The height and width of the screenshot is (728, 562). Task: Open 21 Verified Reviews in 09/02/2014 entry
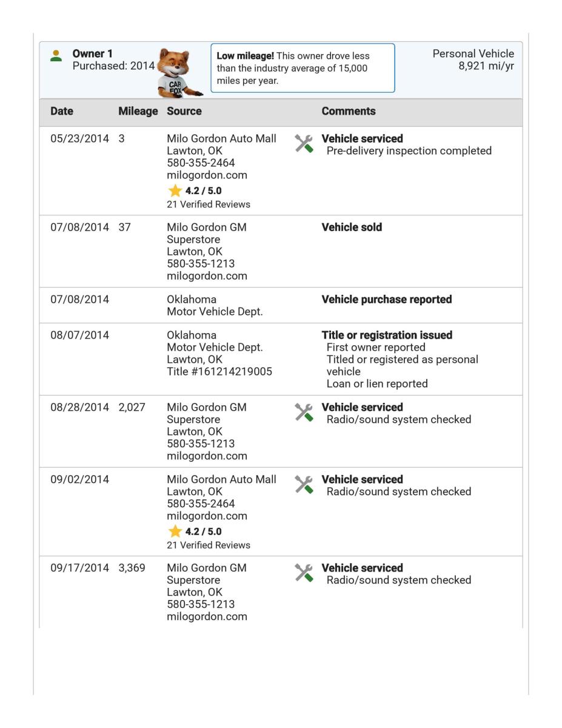click(208, 545)
